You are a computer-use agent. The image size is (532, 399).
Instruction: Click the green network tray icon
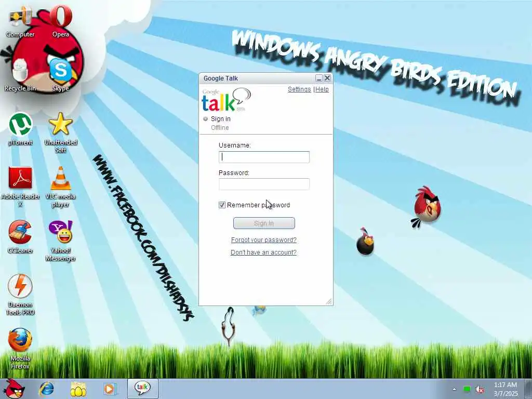(467, 389)
